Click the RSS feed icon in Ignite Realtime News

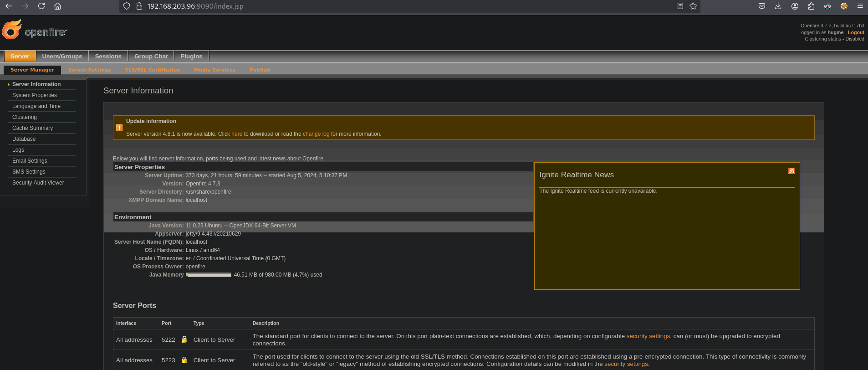click(791, 171)
